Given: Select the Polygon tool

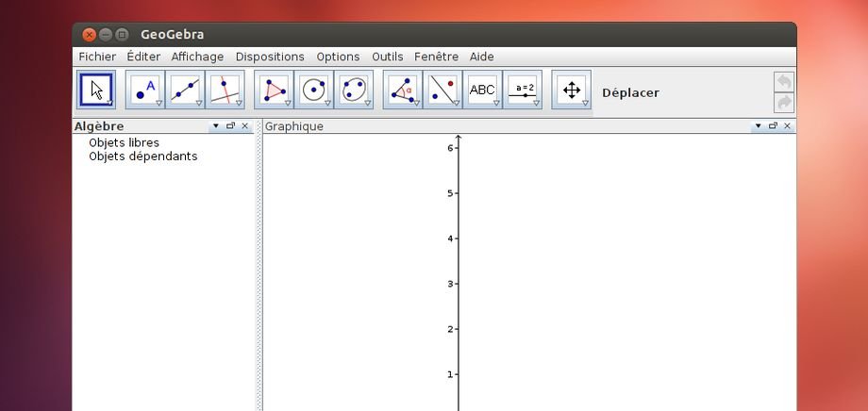Looking at the screenshot, I should [x=274, y=90].
